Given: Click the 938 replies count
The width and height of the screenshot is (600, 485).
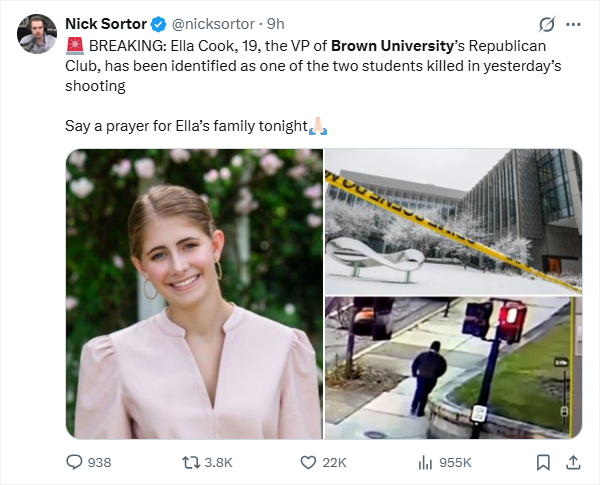Looking at the screenshot, I should (99, 462).
